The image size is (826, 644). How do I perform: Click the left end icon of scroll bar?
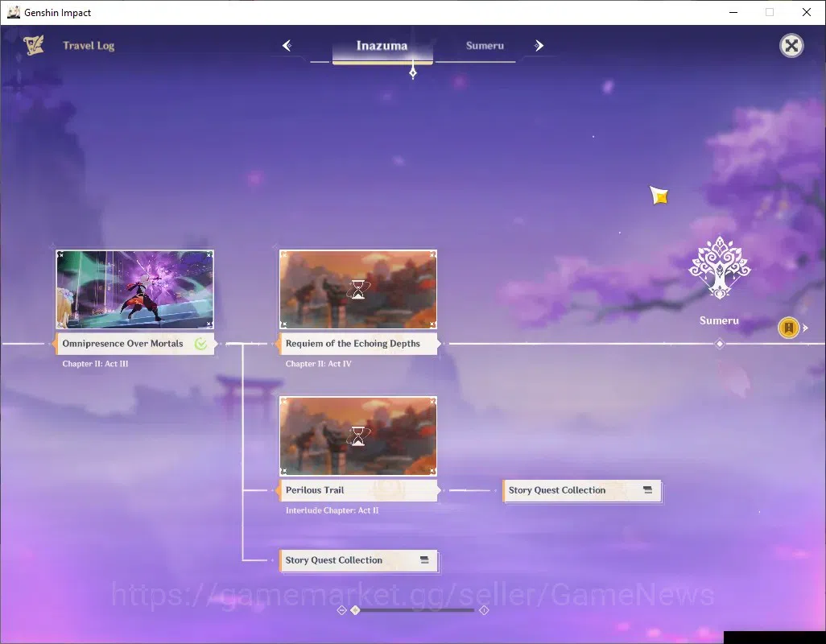341,610
